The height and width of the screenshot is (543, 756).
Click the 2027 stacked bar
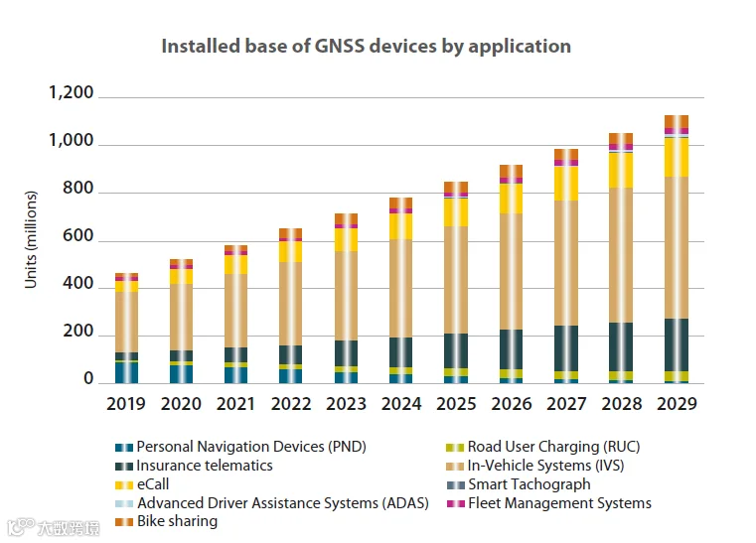pyautogui.click(x=566, y=266)
